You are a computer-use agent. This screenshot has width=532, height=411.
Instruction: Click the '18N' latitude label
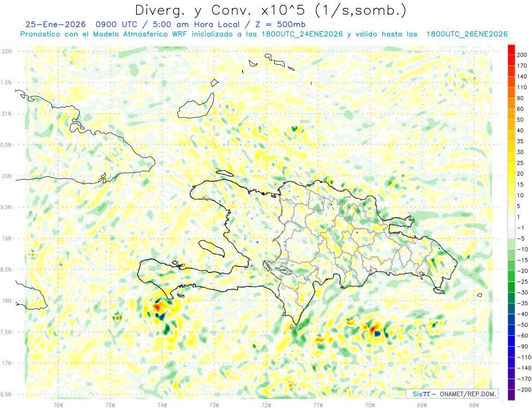click(x=7, y=301)
